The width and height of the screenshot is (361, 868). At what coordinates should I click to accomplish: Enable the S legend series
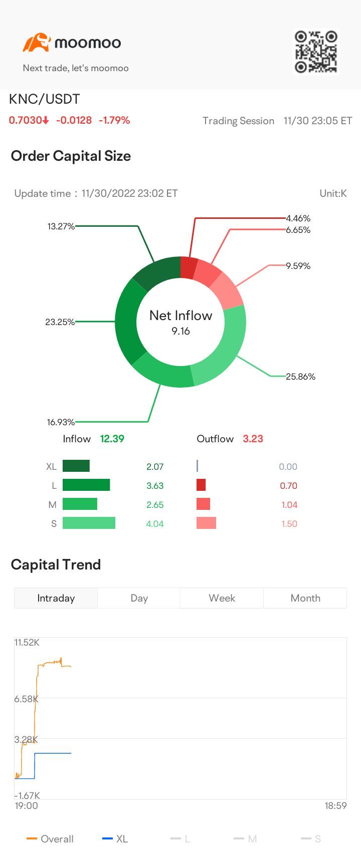(x=311, y=839)
